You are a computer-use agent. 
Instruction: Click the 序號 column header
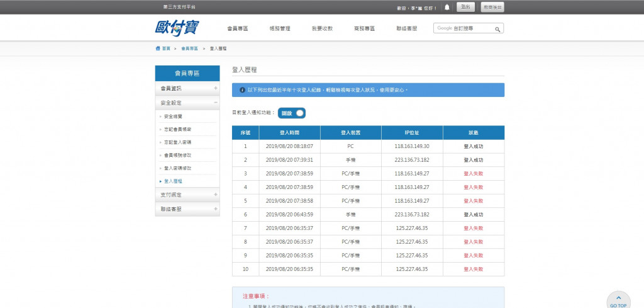coord(246,133)
